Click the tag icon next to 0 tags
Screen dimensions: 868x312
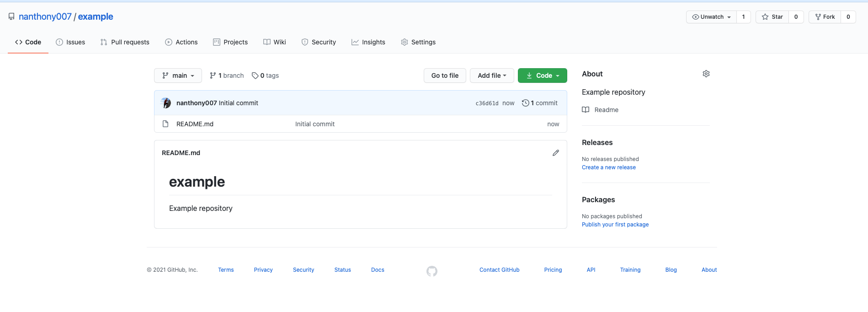pos(255,75)
